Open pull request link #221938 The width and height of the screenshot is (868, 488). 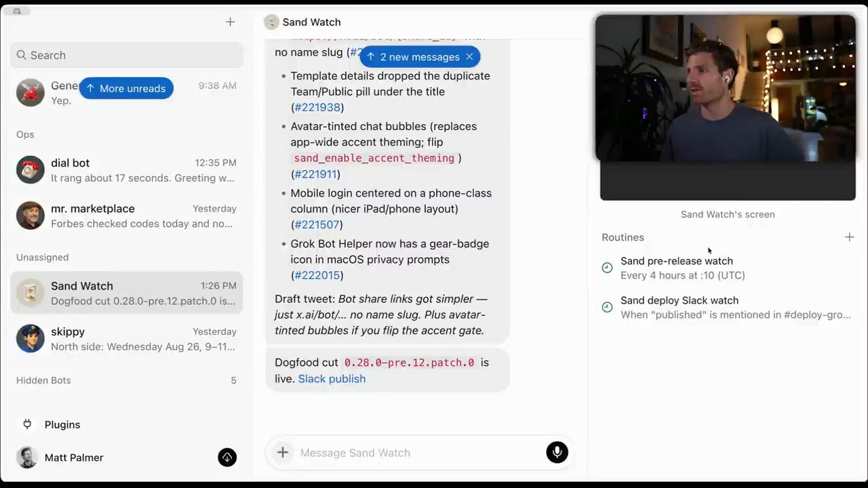(317, 107)
